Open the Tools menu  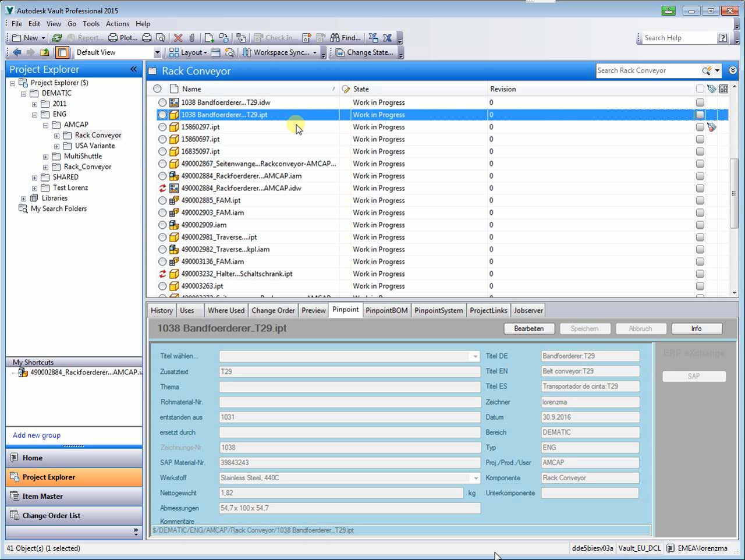[91, 24]
